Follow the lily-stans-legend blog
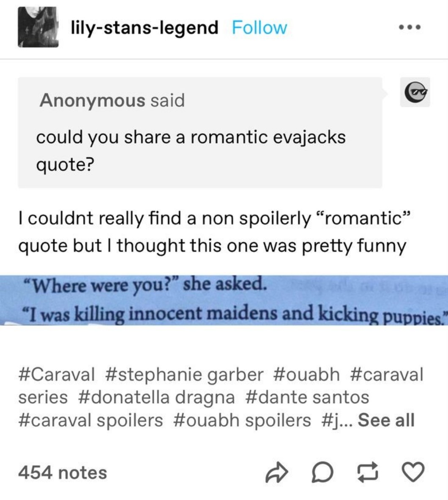 click(x=259, y=27)
